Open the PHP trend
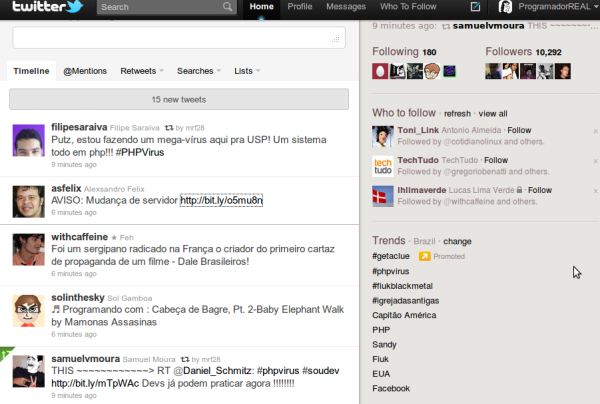Viewport: 600px width, 404px height. pyautogui.click(x=381, y=330)
